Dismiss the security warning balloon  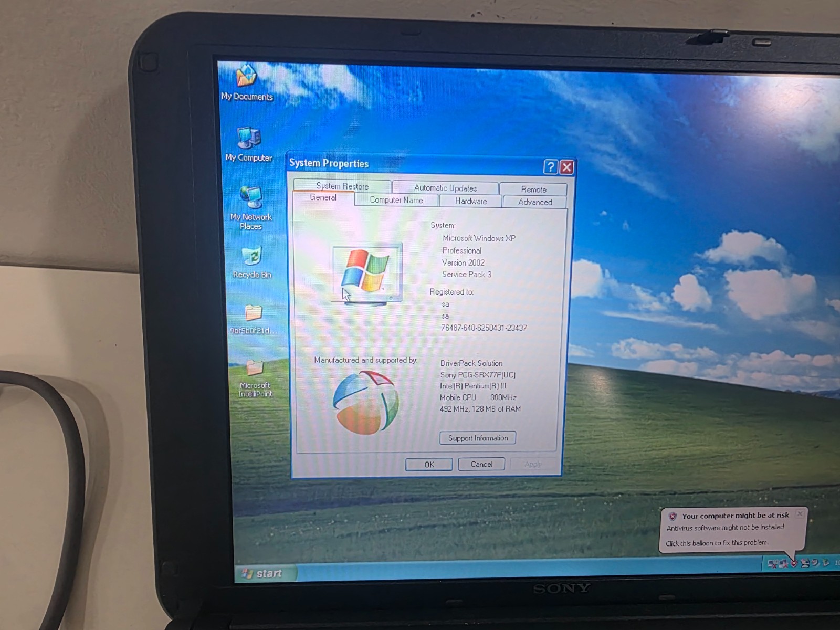[x=800, y=514]
